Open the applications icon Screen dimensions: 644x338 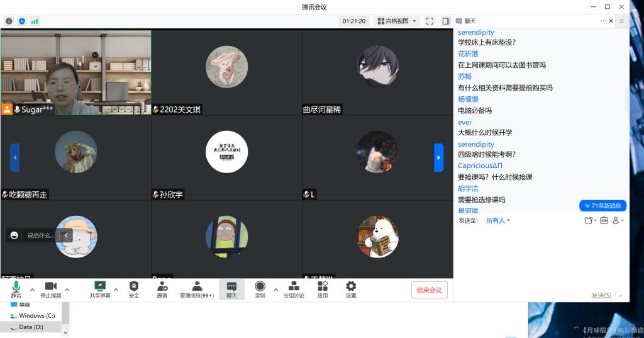323,290
